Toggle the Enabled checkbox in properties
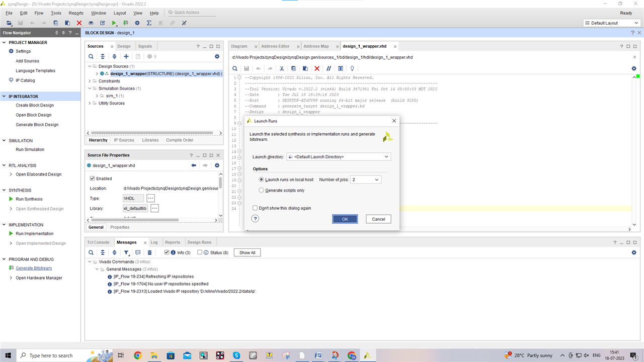This screenshot has width=644, height=362. [92, 178]
